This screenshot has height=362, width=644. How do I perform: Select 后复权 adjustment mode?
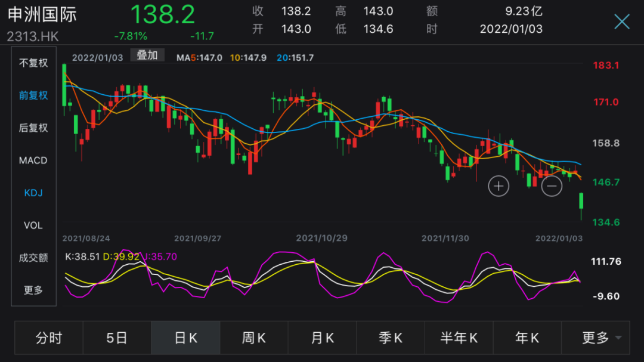33,128
